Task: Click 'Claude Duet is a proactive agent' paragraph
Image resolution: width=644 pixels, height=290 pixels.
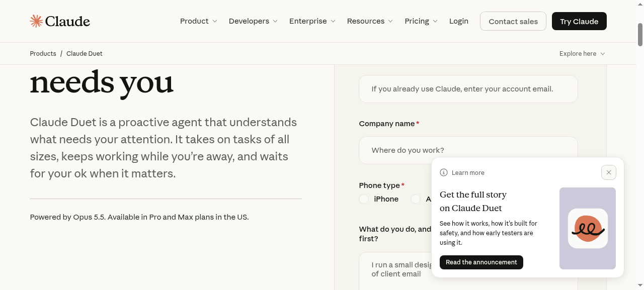Action: coord(164,148)
